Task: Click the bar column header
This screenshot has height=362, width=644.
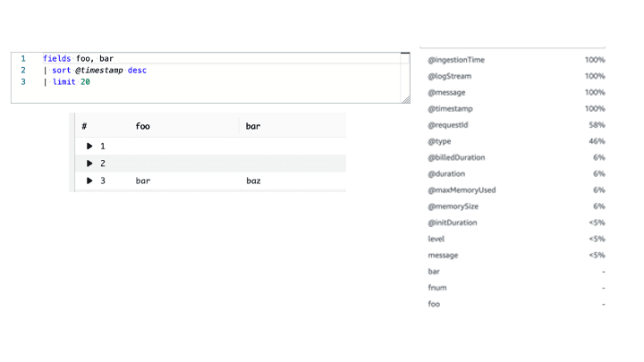Action: [253, 126]
